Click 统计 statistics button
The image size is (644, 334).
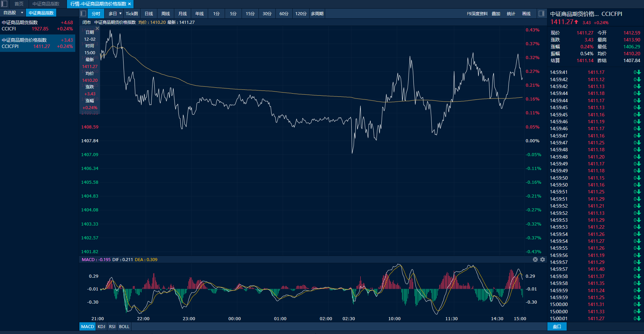coord(511,13)
